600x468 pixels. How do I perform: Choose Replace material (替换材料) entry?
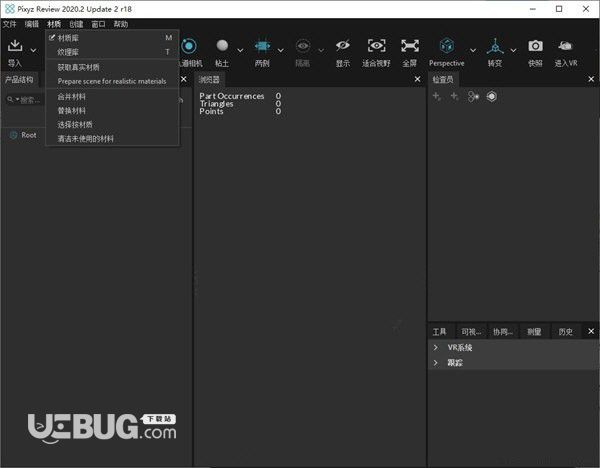(x=112, y=111)
